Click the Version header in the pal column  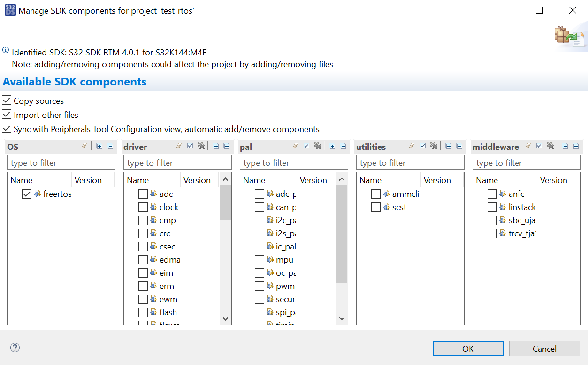[x=314, y=180]
